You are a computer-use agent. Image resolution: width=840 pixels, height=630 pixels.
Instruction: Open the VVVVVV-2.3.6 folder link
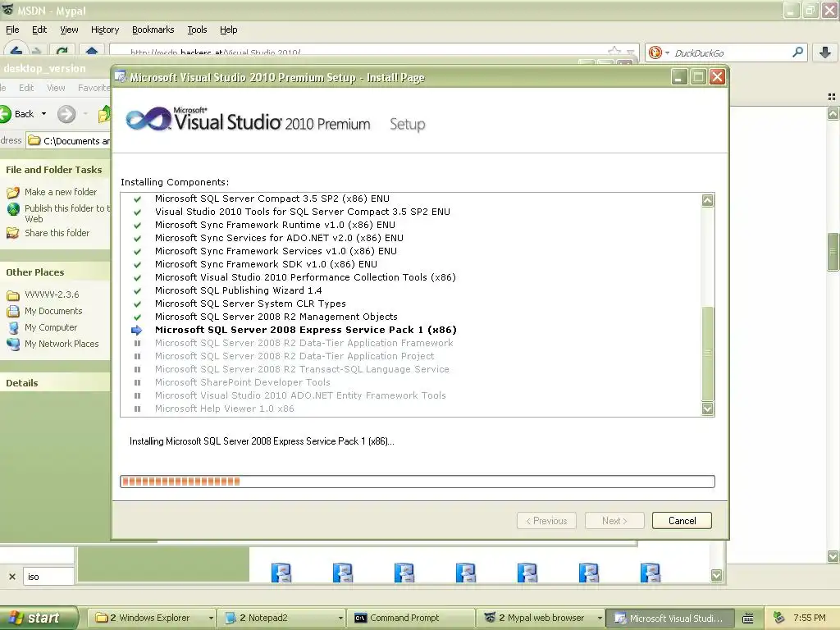(52, 294)
